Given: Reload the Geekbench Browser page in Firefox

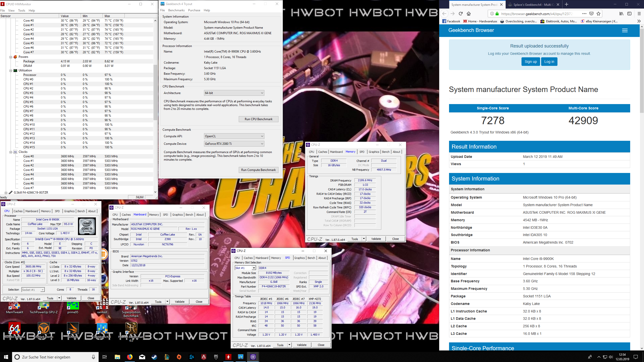Looking at the screenshot, I should [x=461, y=14].
